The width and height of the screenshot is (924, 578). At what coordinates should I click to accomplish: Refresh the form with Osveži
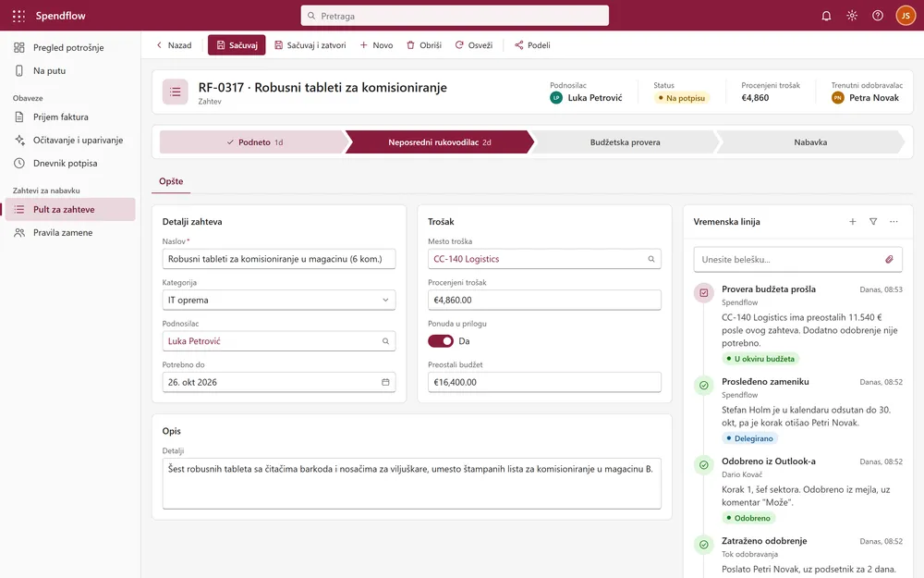coord(473,45)
